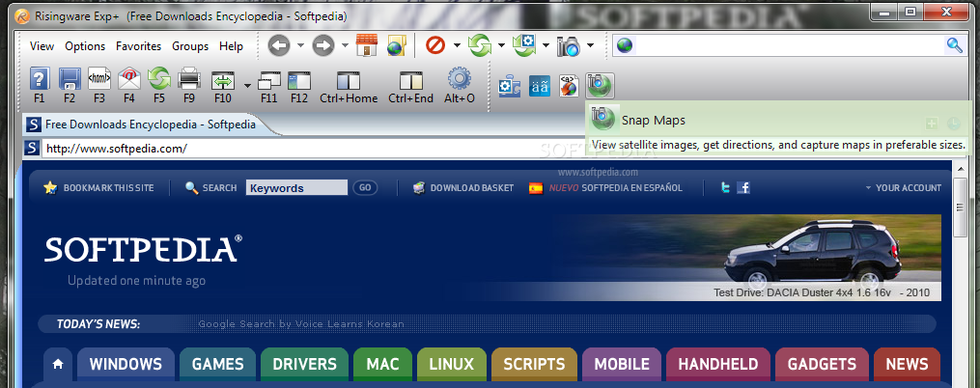Open the Groups menu

click(x=190, y=46)
